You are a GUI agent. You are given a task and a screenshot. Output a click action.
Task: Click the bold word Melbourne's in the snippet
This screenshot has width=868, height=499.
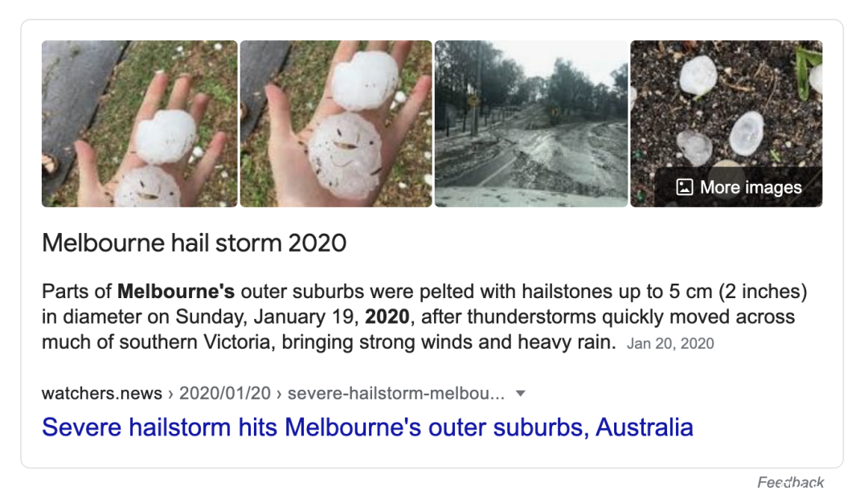coord(175,291)
